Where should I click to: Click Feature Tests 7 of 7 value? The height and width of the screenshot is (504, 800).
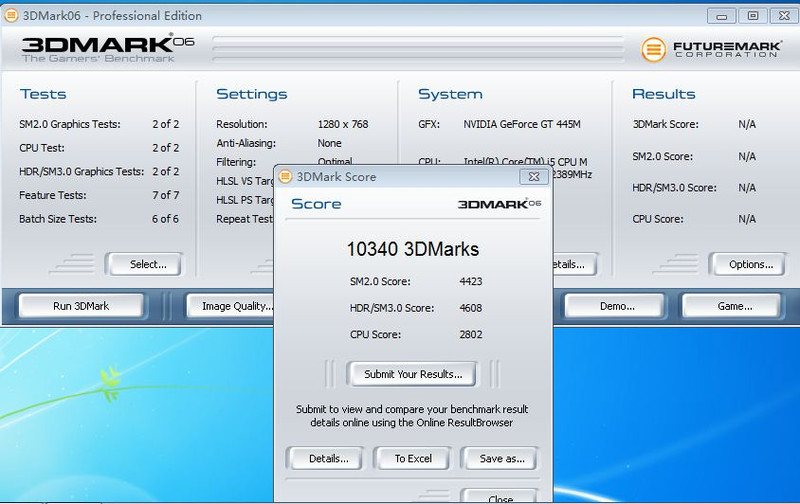click(x=165, y=195)
